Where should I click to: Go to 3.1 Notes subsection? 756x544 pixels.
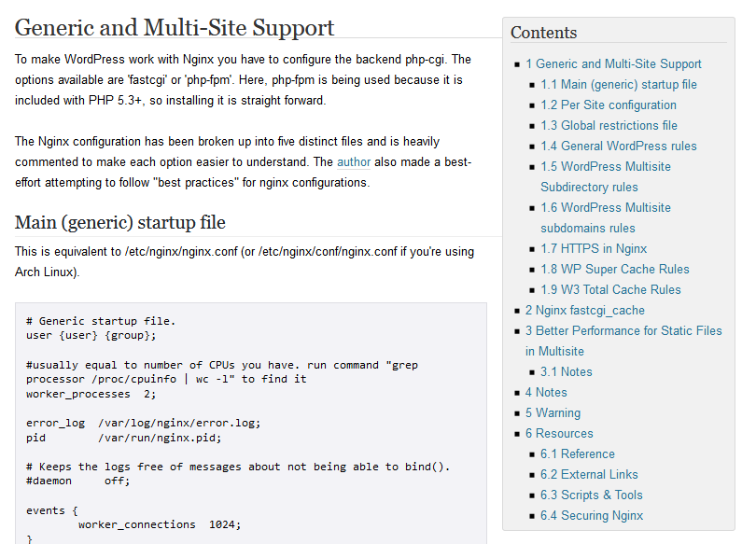click(566, 372)
